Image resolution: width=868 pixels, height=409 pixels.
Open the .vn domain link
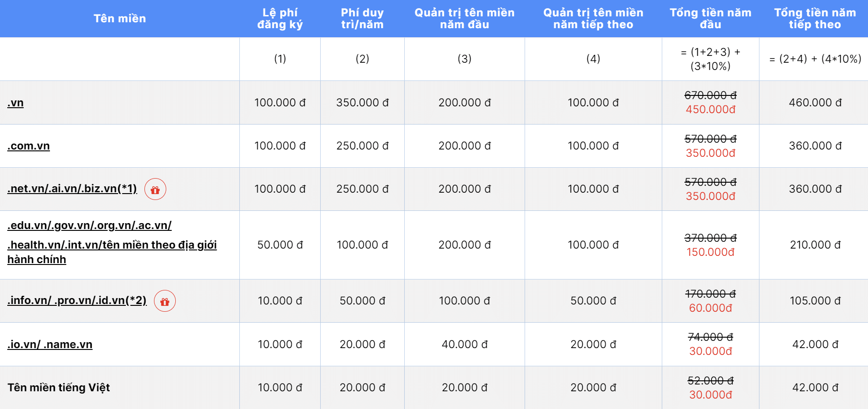[x=15, y=103]
